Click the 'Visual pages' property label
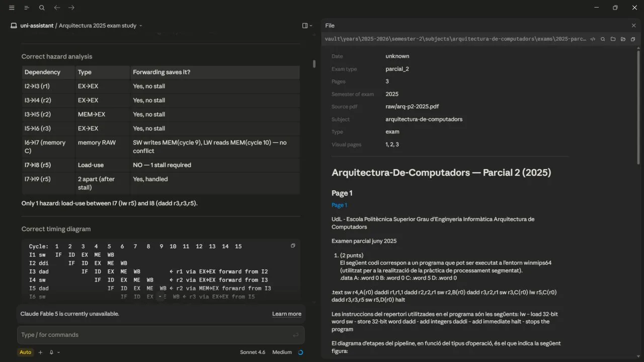 click(346, 144)
